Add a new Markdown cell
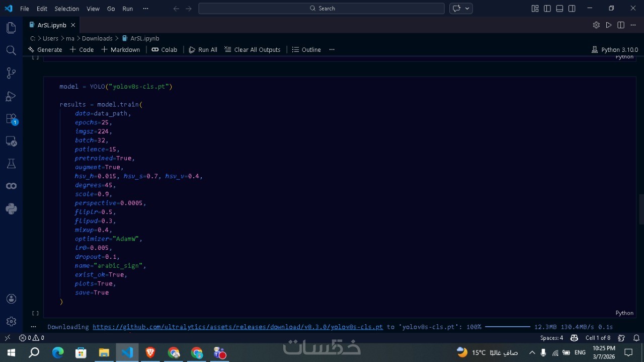Screen dimensions: 644x362 click(x=121, y=49)
